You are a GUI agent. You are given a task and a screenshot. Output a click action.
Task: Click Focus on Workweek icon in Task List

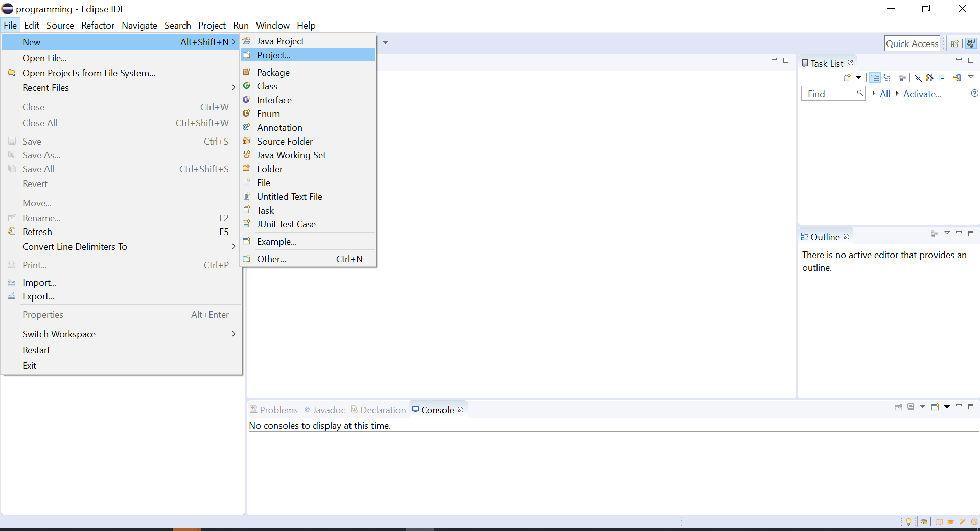(x=903, y=78)
